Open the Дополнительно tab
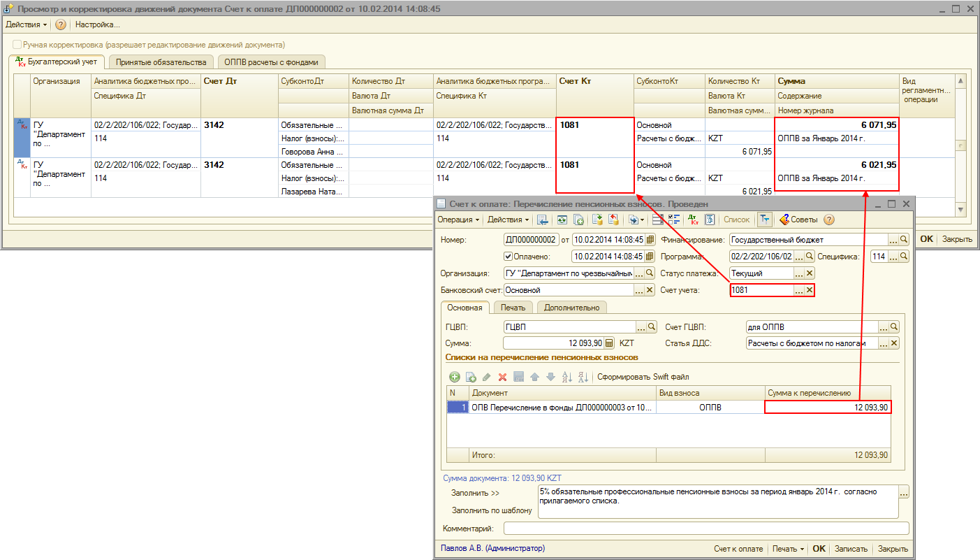The image size is (980, 560). [x=571, y=307]
